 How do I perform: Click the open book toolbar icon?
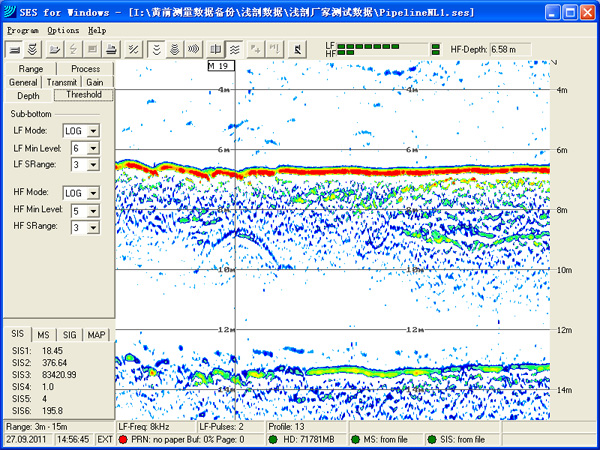coord(217,48)
